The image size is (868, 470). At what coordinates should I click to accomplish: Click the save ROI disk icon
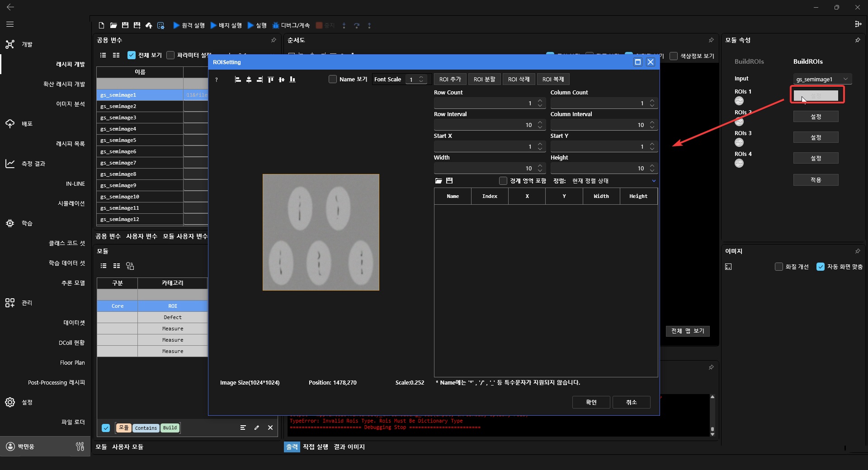point(449,181)
